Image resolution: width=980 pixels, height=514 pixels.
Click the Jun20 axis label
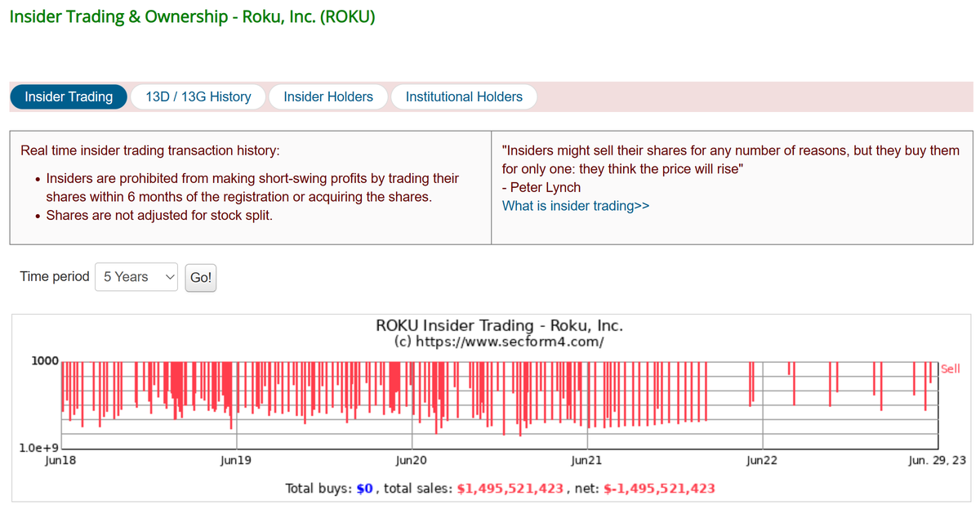click(411, 461)
